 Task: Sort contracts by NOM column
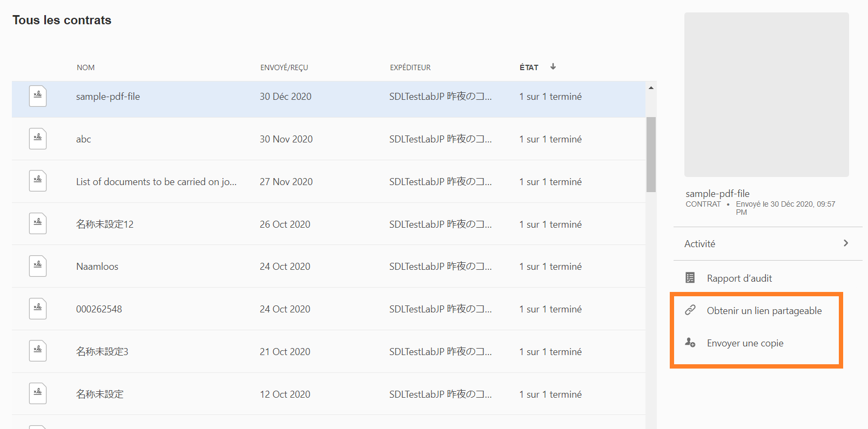85,67
